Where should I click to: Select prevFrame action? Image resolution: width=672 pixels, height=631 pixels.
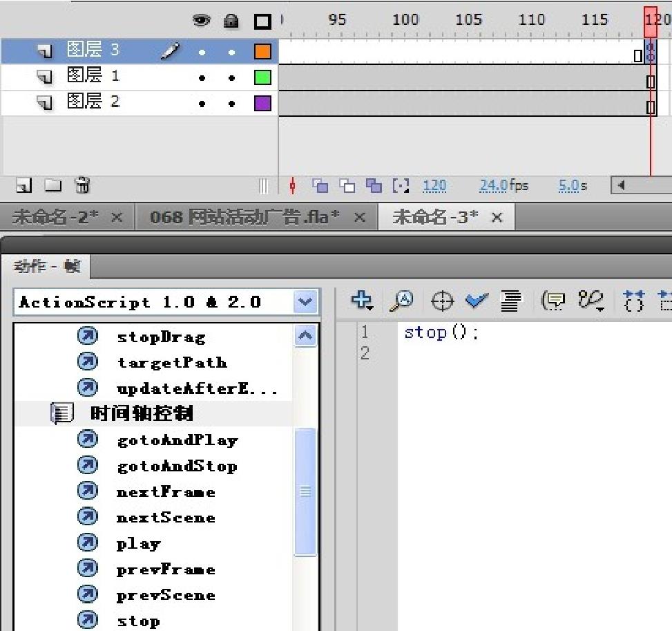tap(166, 569)
